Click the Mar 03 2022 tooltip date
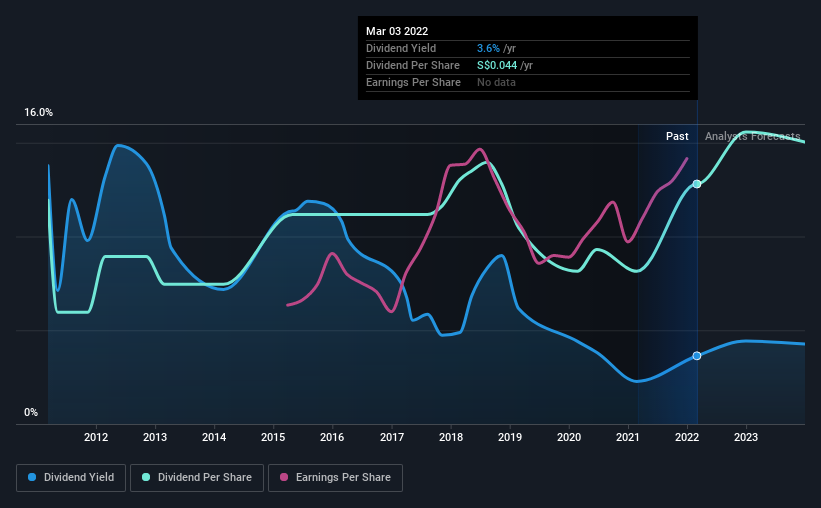 (397, 31)
